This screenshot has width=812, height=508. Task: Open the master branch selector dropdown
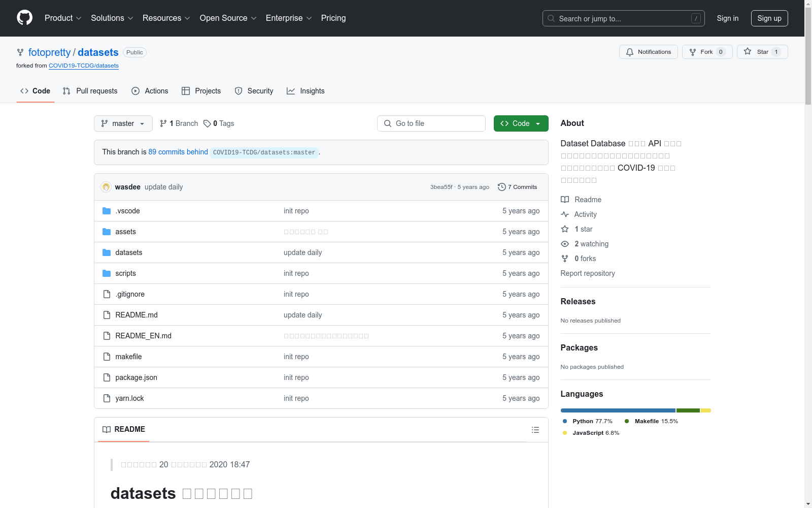click(x=123, y=123)
